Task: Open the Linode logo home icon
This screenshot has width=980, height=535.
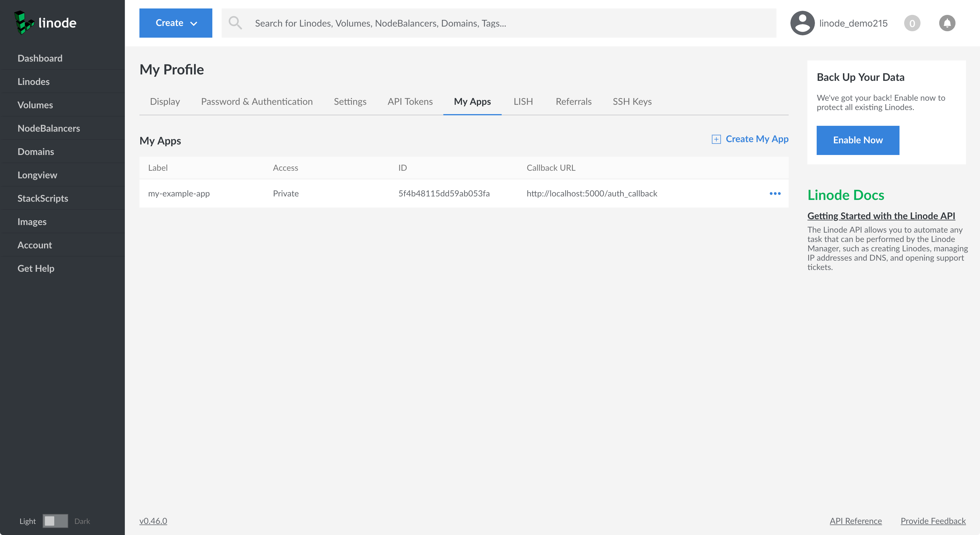Action: [x=24, y=22]
